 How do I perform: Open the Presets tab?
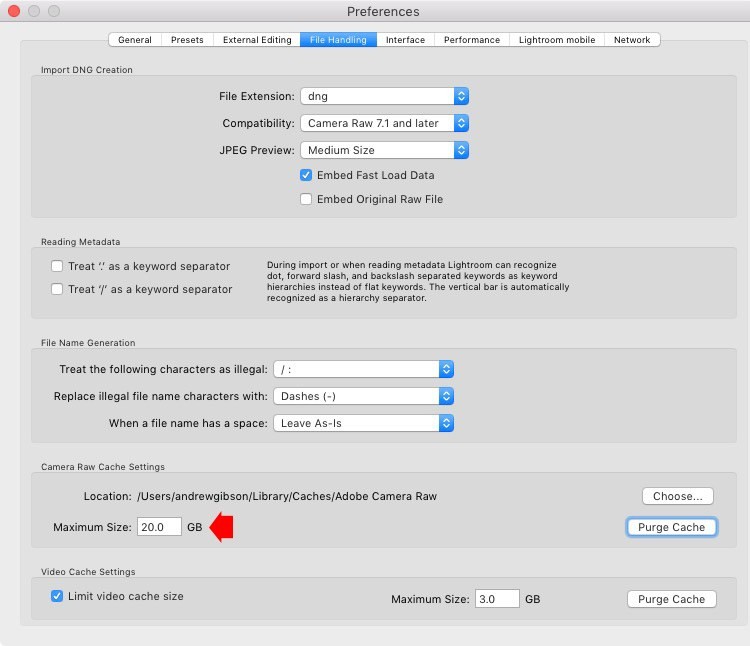(x=187, y=40)
